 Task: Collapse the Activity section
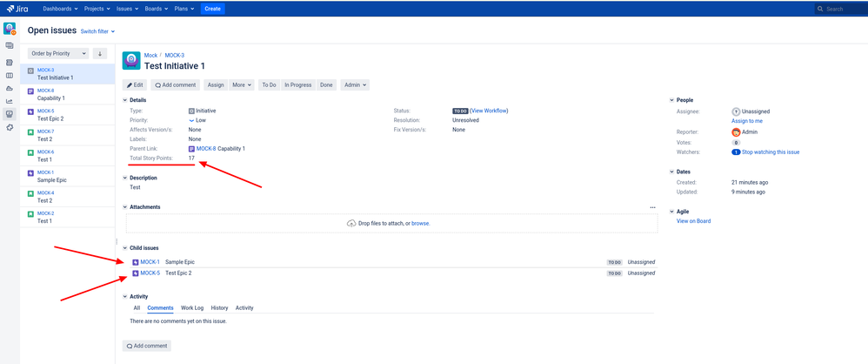coord(125,296)
